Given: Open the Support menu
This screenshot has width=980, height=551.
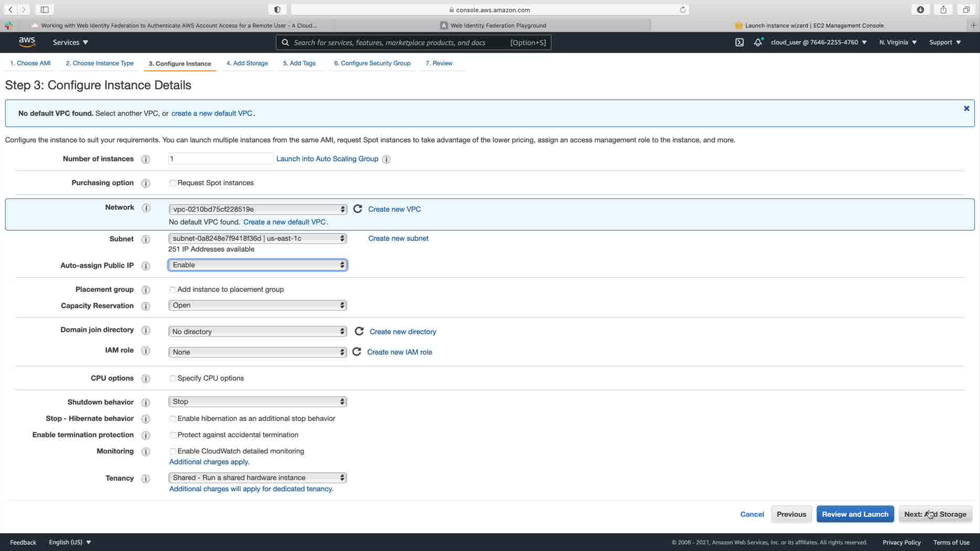Looking at the screenshot, I should point(945,43).
